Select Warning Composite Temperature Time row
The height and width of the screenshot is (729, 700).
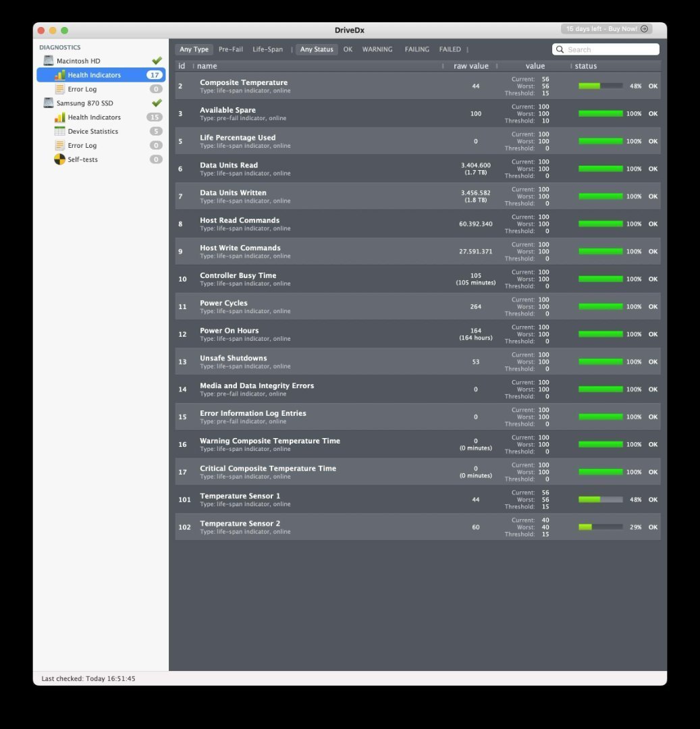(418, 444)
